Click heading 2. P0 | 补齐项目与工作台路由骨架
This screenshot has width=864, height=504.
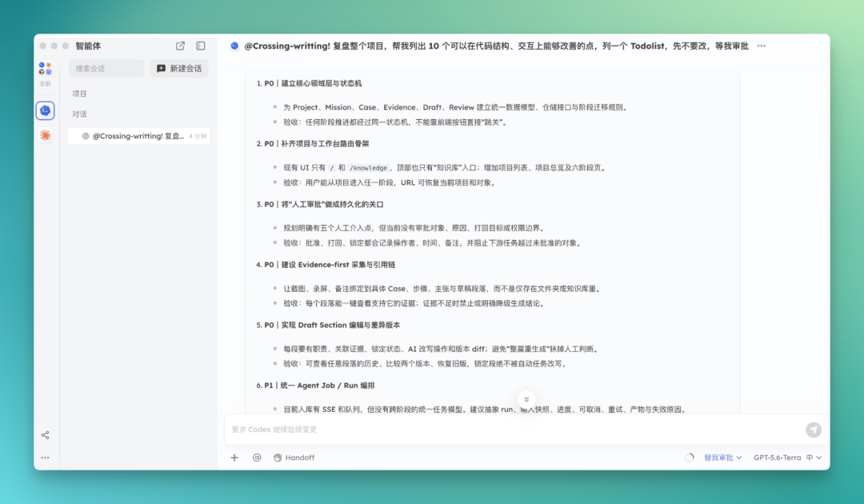(313, 144)
